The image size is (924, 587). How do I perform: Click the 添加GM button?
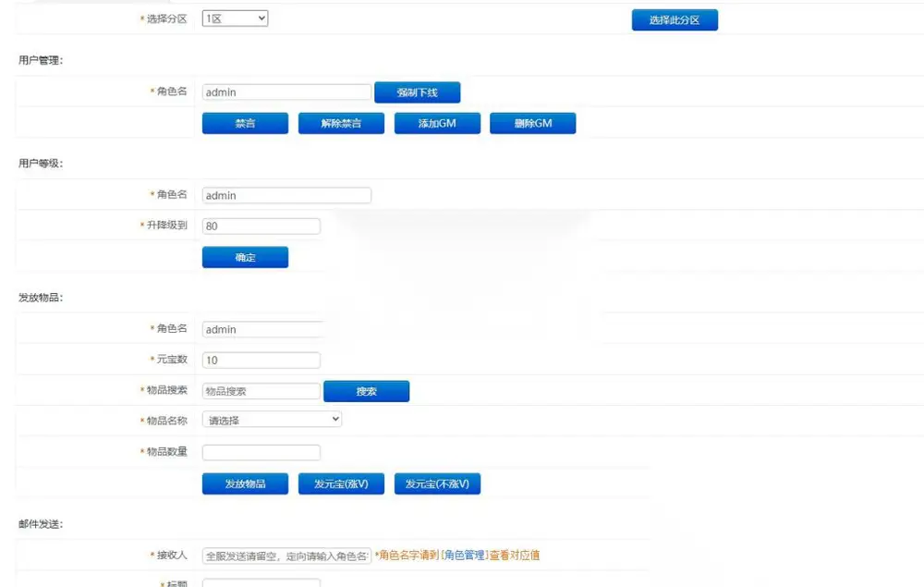[x=437, y=123]
